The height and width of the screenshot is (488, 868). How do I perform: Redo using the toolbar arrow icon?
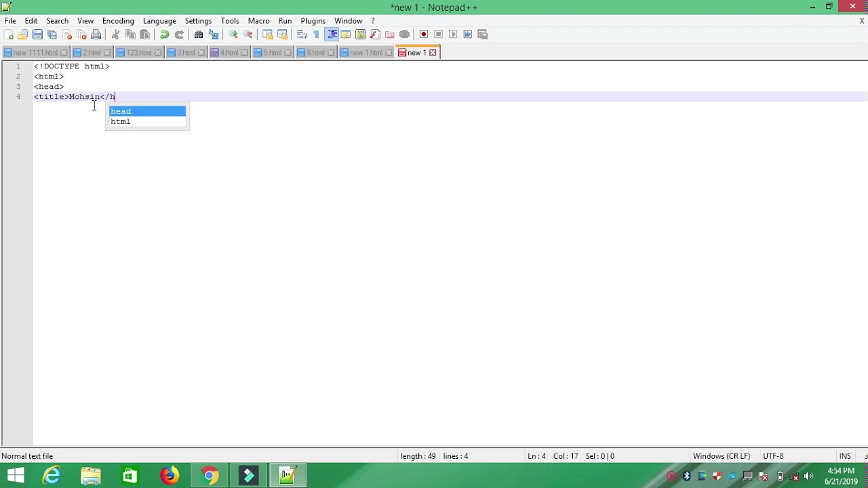(x=180, y=35)
